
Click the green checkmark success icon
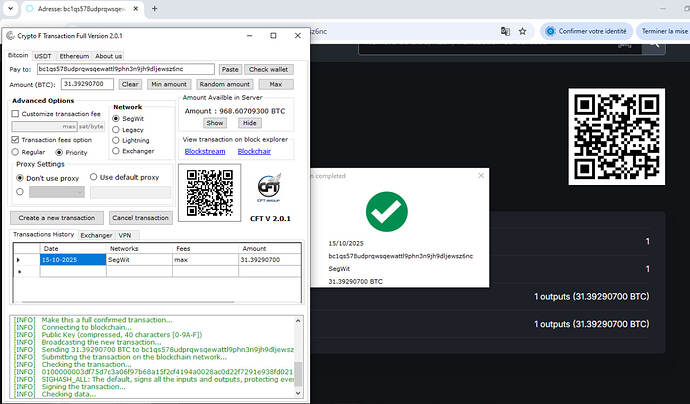pyautogui.click(x=387, y=211)
